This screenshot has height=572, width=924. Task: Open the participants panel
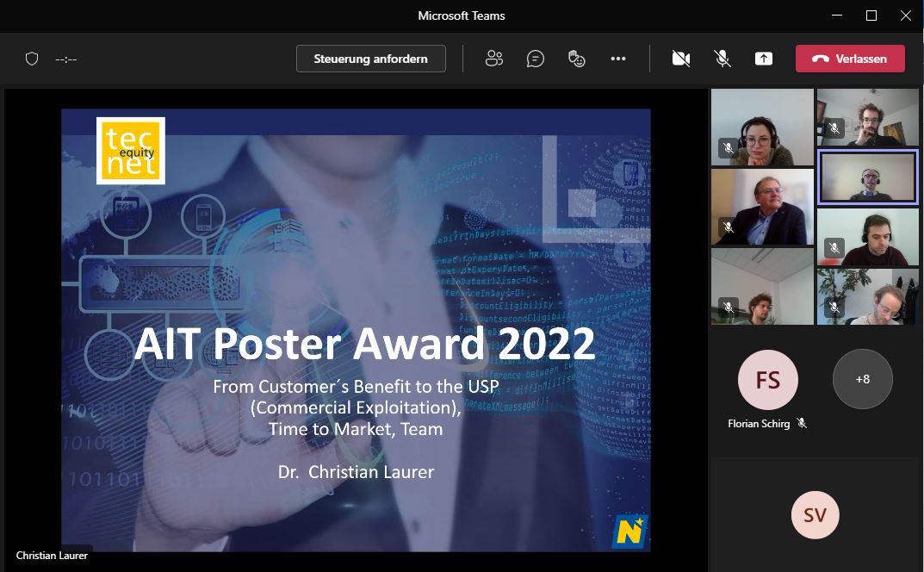tap(493, 59)
